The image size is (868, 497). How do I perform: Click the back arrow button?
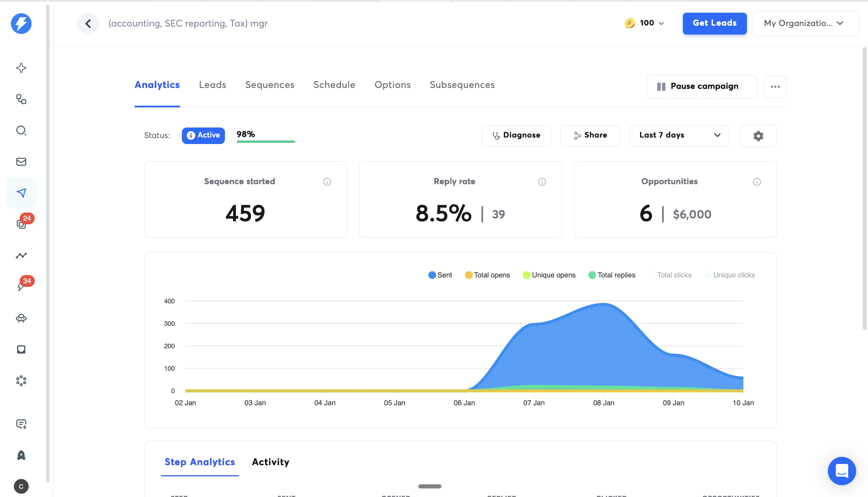tap(88, 23)
